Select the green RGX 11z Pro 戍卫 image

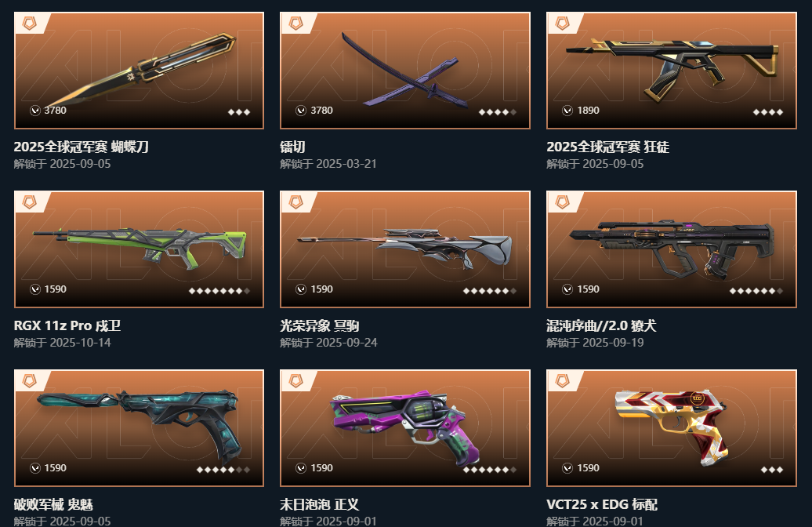coord(139,249)
